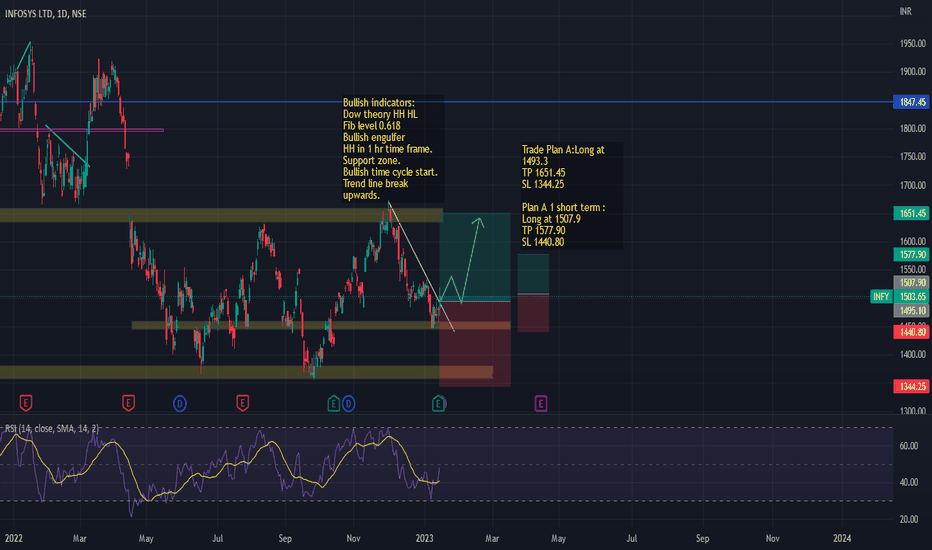Viewport: 932px width, 550px height.
Task: Click the 1800.00 price axis label
Action: (x=912, y=128)
